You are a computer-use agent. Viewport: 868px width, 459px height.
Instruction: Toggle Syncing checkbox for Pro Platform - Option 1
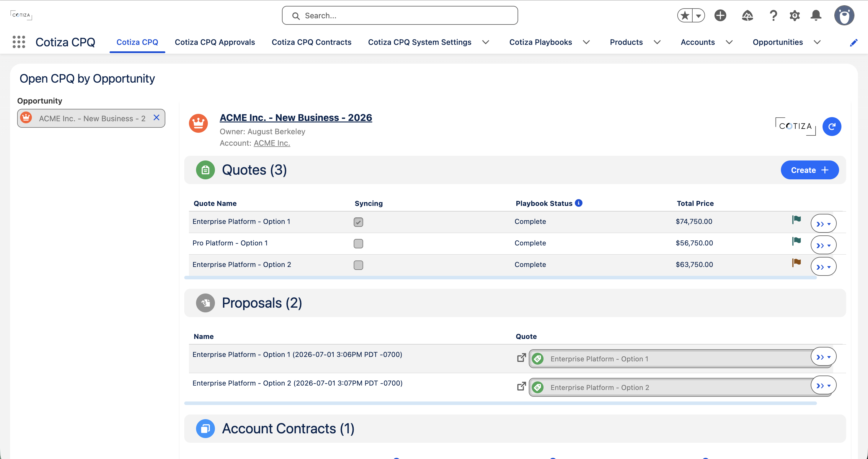pos(358,244)
